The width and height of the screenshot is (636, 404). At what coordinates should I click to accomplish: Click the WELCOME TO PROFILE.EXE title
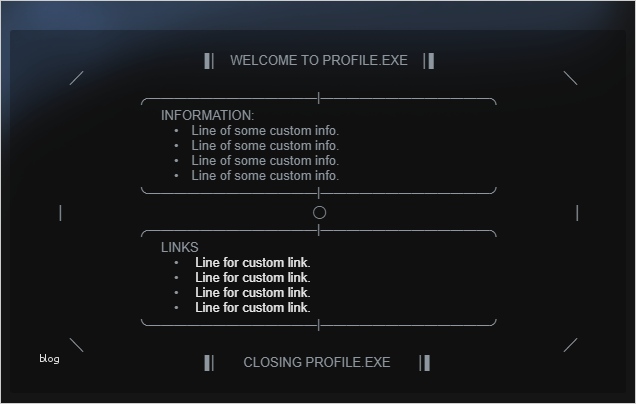[x=319, y=60]
